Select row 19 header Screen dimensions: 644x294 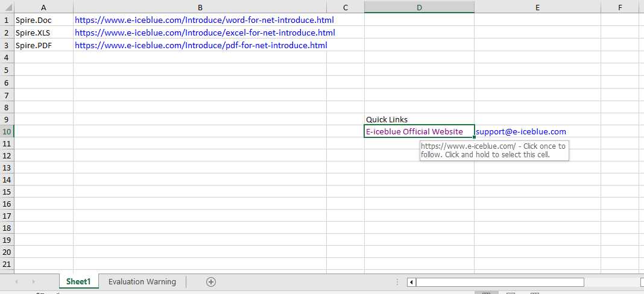(7, 240)
